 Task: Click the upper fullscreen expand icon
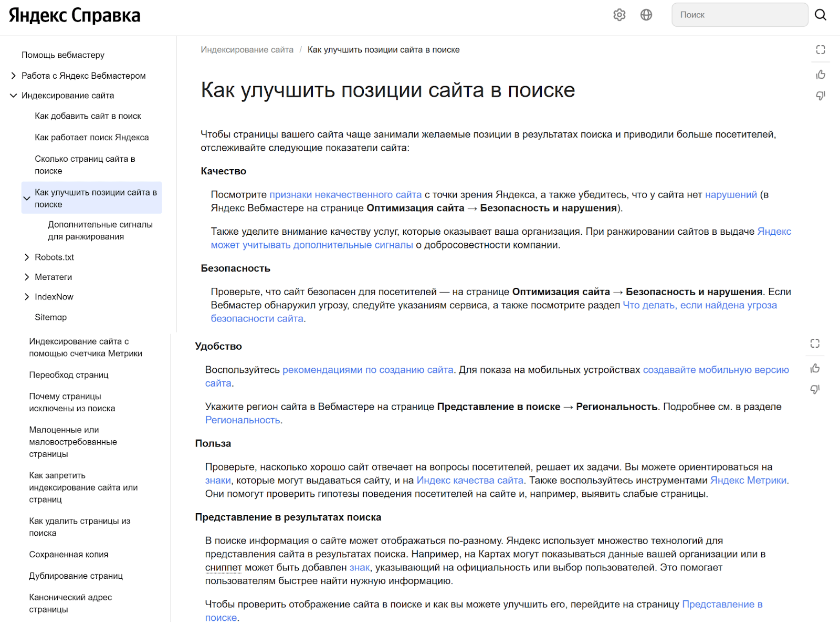pyautogui.click(x=821, y=49)
